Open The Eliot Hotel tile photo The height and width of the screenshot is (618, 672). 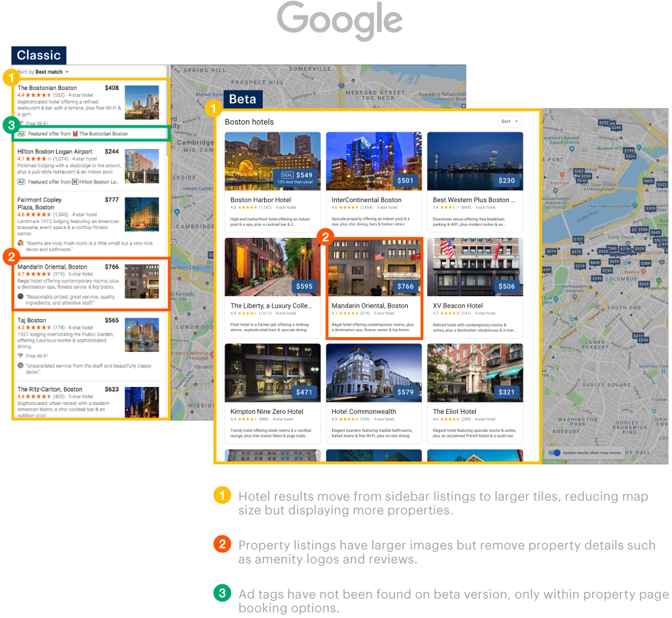[x=475, y=373]
